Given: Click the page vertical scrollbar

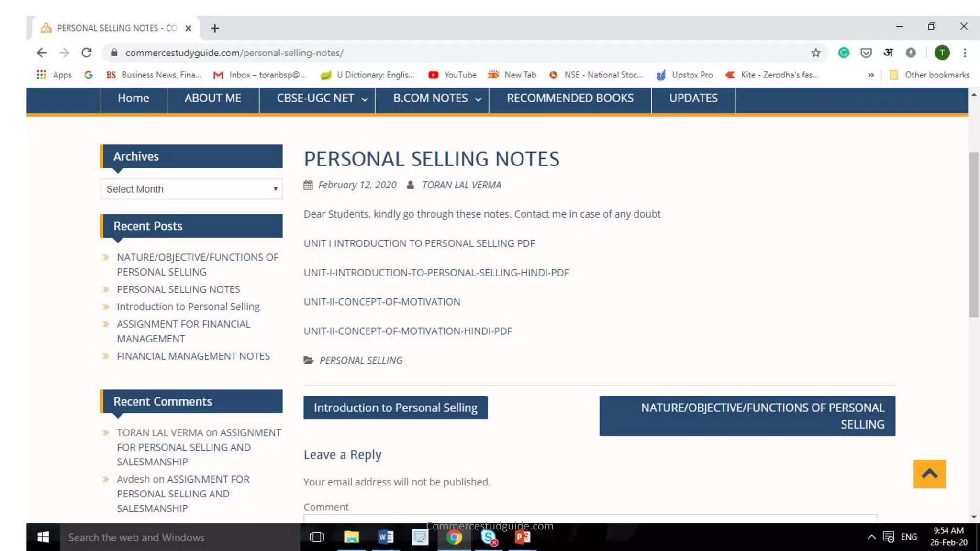Looking at the screenshot, I should (974, 234).
